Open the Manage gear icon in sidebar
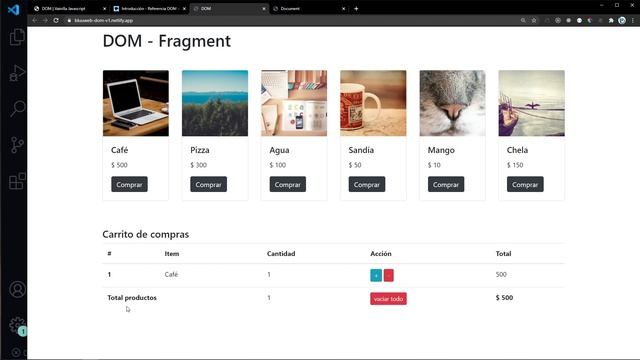Image resolution: width=640 pixels, height=360 pixels. [17, 325]
